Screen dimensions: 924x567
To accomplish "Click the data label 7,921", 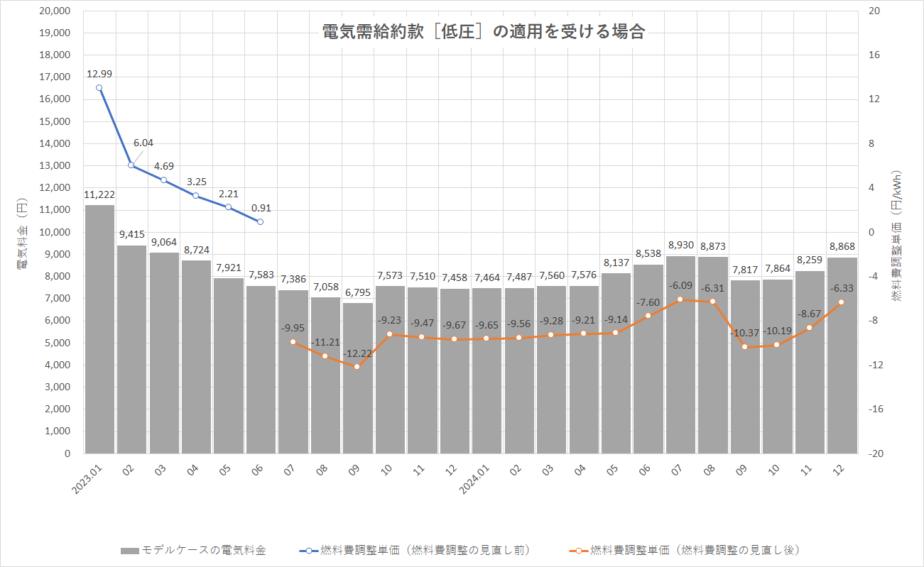I will click(x=228, y=267).
